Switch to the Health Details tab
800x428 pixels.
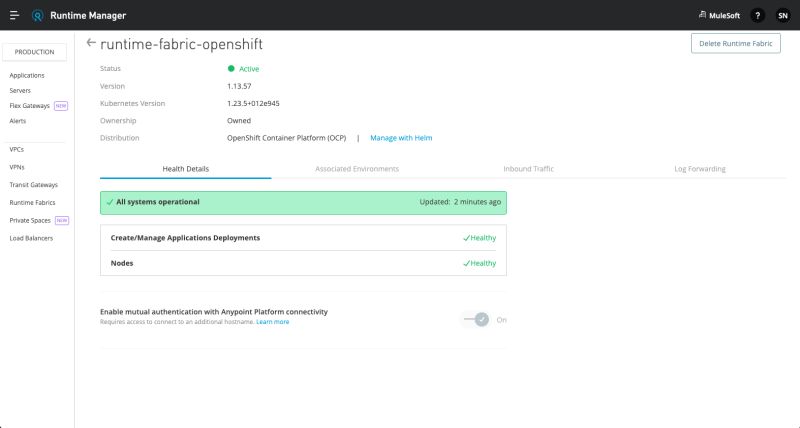[186, 169]
